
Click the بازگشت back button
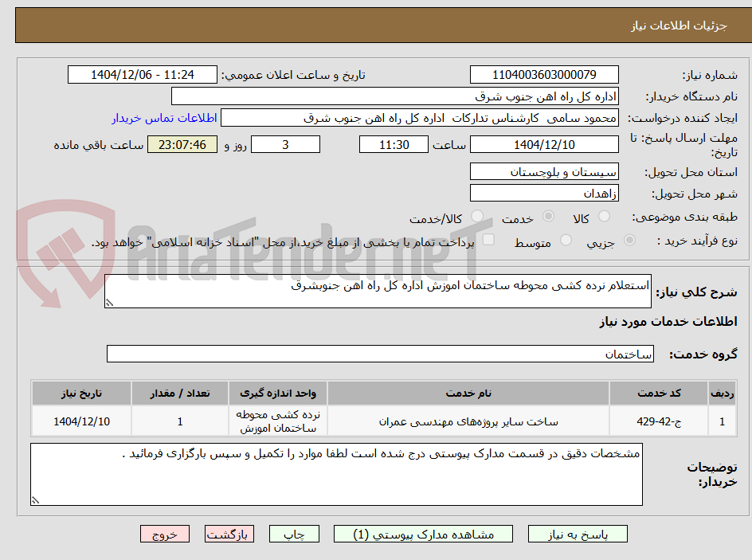tap(229, 534)
